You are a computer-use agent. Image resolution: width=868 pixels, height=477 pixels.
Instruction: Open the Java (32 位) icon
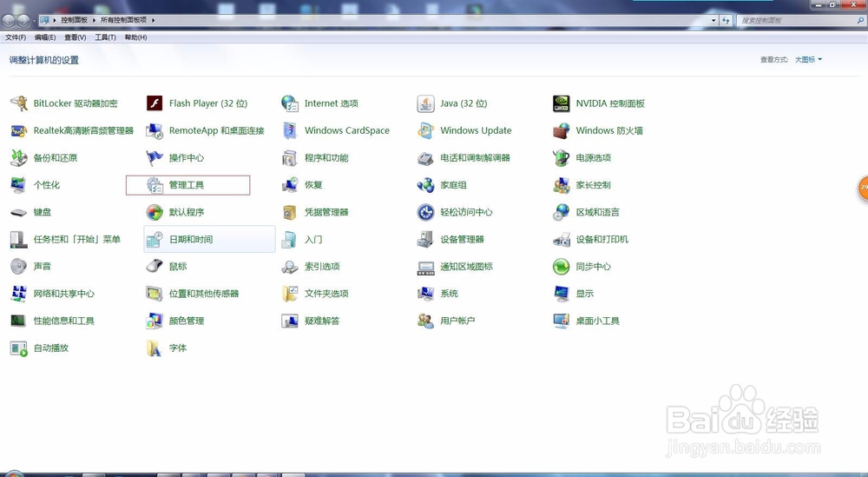tap(425, 103)
